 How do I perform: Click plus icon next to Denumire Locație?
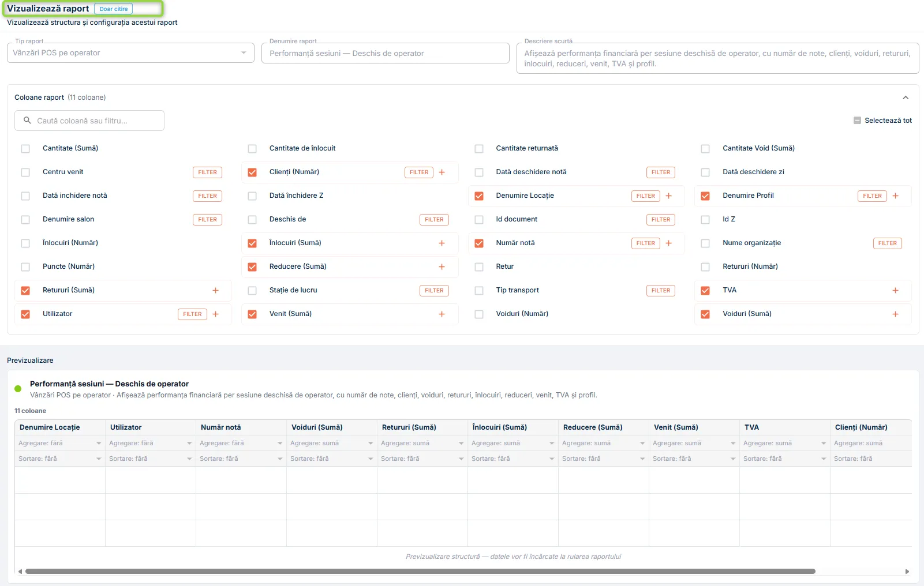point(669,196)
